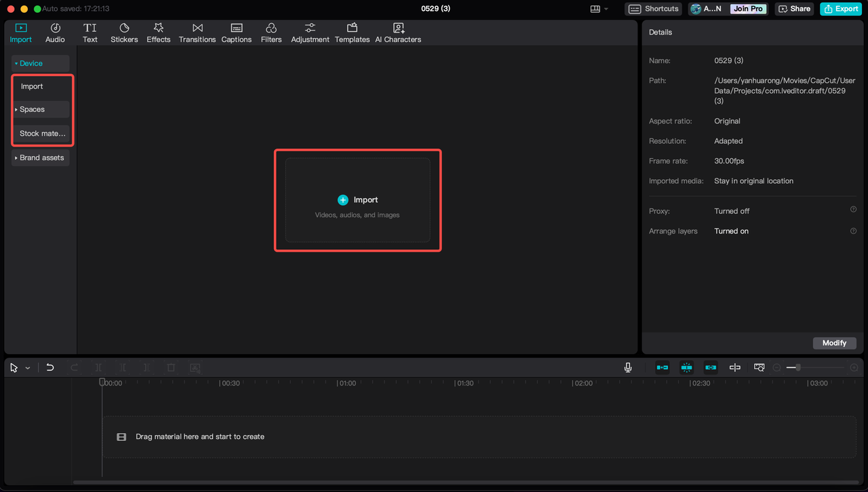The image size is (868, 492).
Task: Toggle the linked selection icon
Action: [x=711, y=367]
